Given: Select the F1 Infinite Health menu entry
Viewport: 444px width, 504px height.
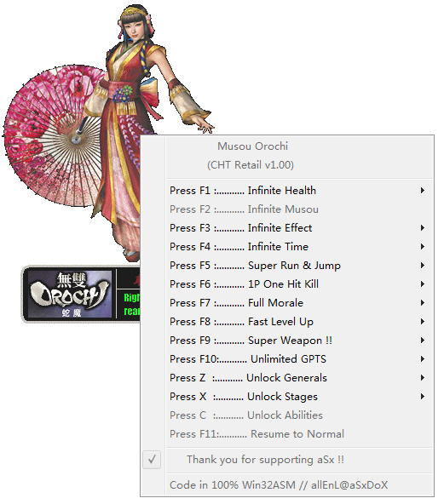Looking at the screenshot, I should point(287,191).
